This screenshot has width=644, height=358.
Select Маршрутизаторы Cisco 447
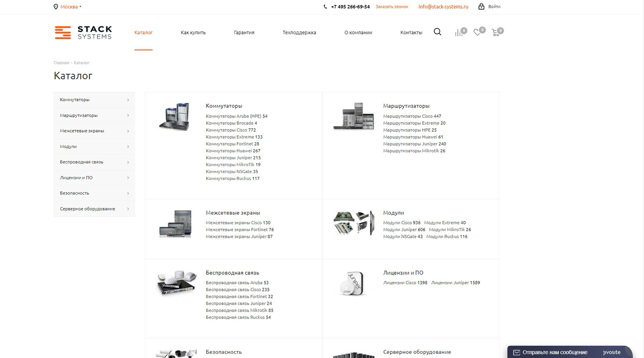[x=412, y=116]
